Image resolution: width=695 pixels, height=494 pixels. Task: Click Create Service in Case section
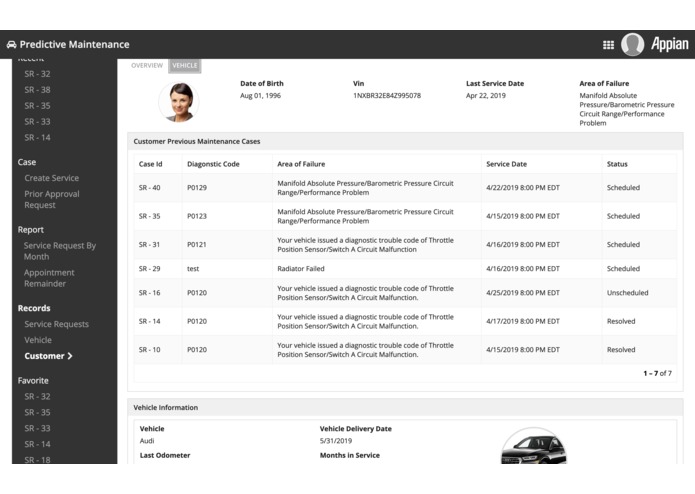pyautogui.click(x=51, y=178)
